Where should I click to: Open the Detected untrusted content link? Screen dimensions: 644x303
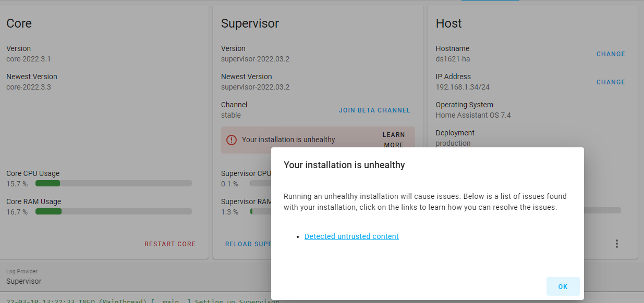click(x=351, y=236)
